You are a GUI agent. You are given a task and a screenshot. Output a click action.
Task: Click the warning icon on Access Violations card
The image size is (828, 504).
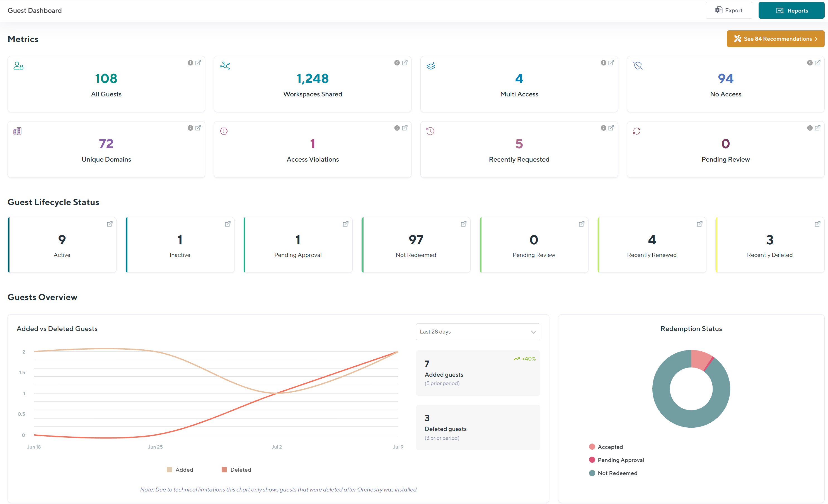pos(224,131)
